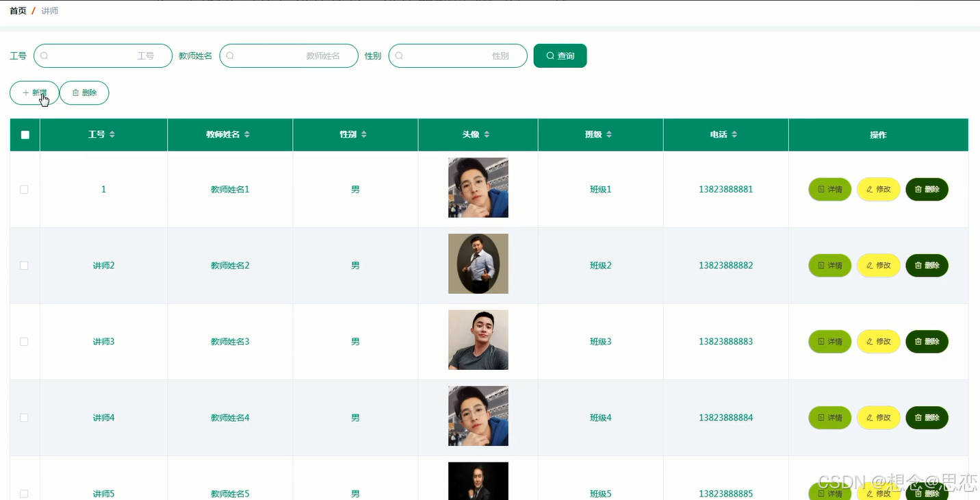980x500 pixels.
Task: Select the 工号 cell with value 1
Action: click(x=103, y=189)
